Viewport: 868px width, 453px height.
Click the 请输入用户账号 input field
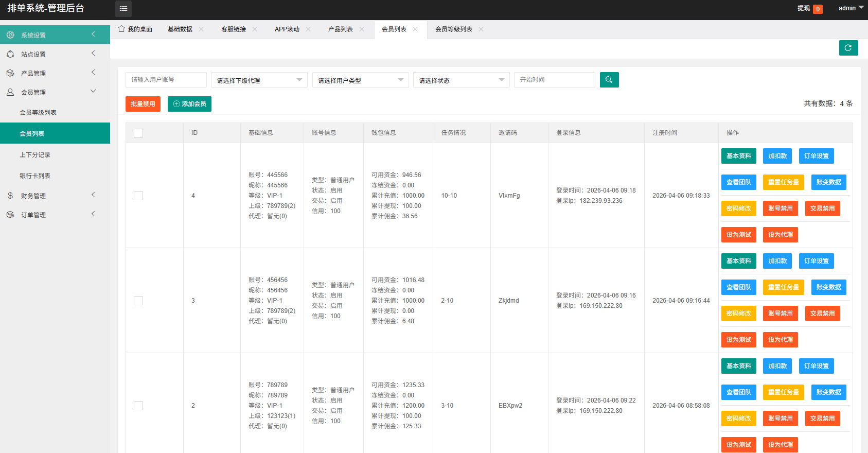(x=166, y=80)
